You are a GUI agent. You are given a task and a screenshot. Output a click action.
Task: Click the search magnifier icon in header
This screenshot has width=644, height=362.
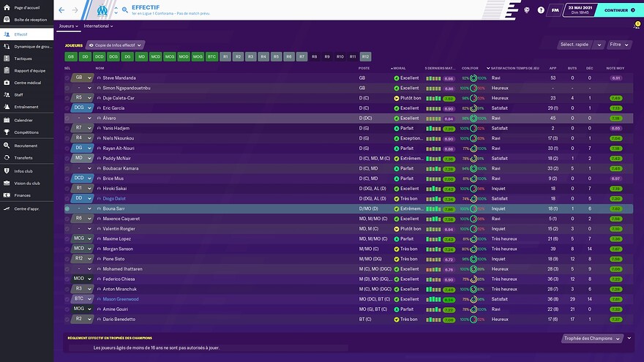(x=125, y=11)
